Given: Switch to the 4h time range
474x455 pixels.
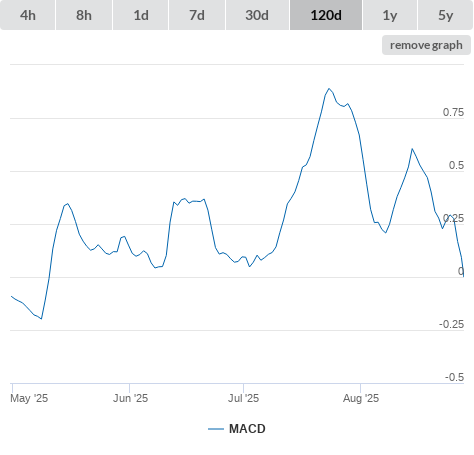Looking at the screenshot, I should (x=28, y=15).
